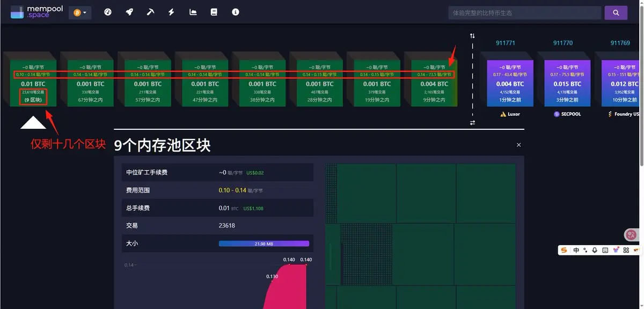Select the mempool block due in 67 minutes
Image resolution: width=644 pixels, height=309 pixels.
tap(91, 83)
